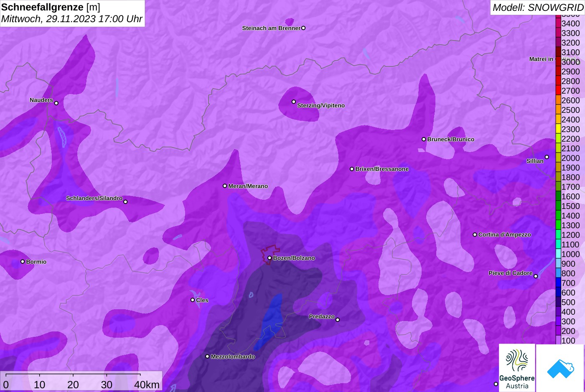Select the Mezzolombardo marker dot
The width and height of the screenshot is (585, 392).
point(207,356)
